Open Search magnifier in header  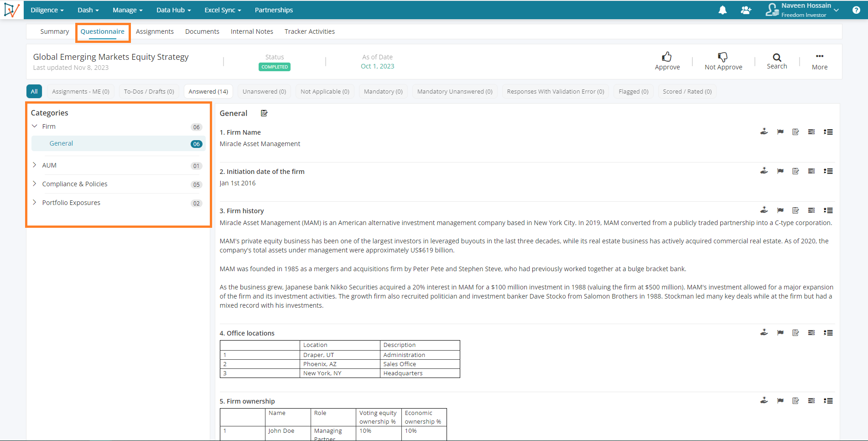[x=777, y=57]
